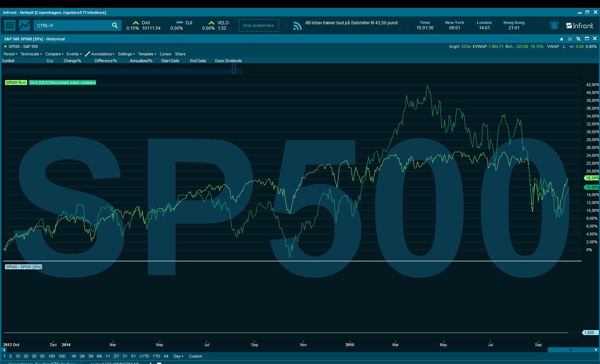Viewport: 600px width, 364px height.
Task: Click the End Date column header
Action: (x=198, y=61)
